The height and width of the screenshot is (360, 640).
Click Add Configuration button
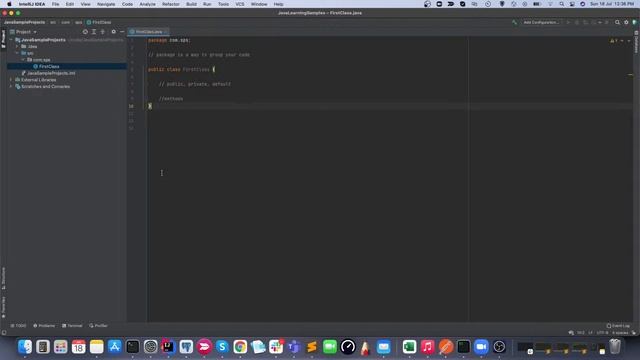click(x=541, y=22)
